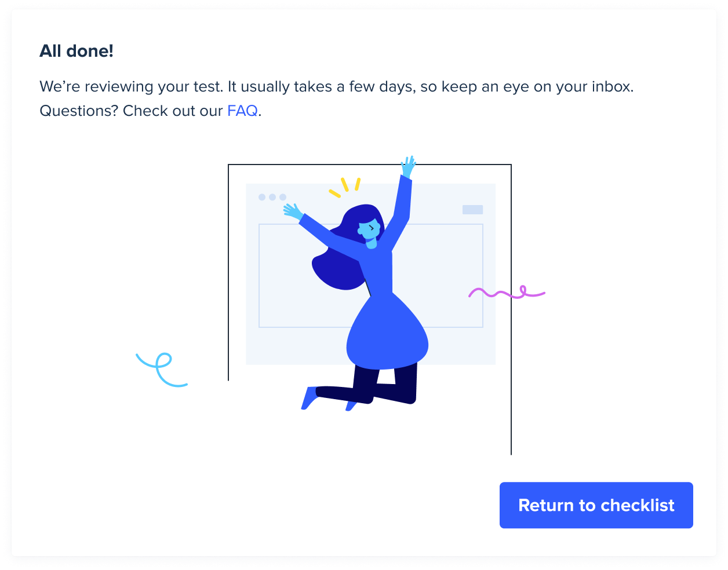Click the woman's cyan hand raised highest
Screen dimensions: 728x570
[409, 166]
